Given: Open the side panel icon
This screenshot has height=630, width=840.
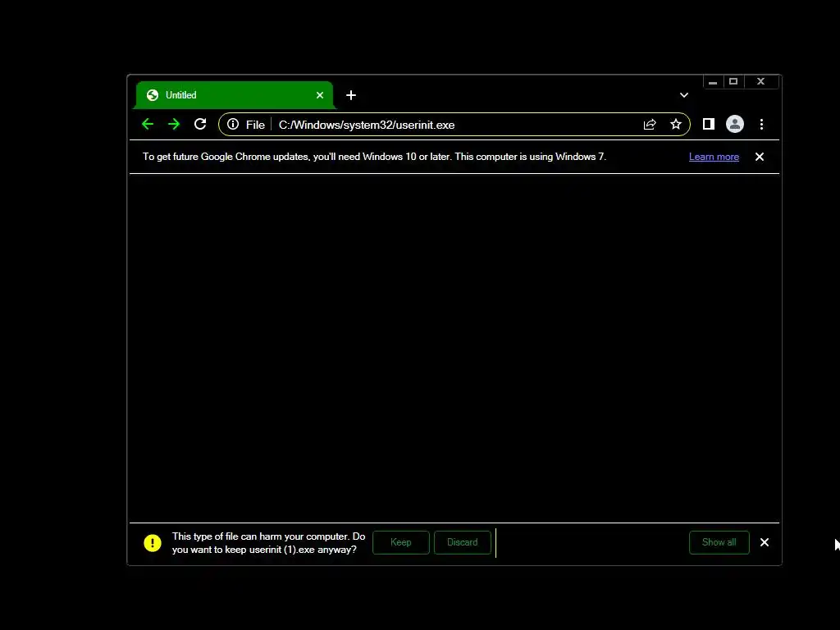Looking at the screenshot, I should (x=708, y=125).
